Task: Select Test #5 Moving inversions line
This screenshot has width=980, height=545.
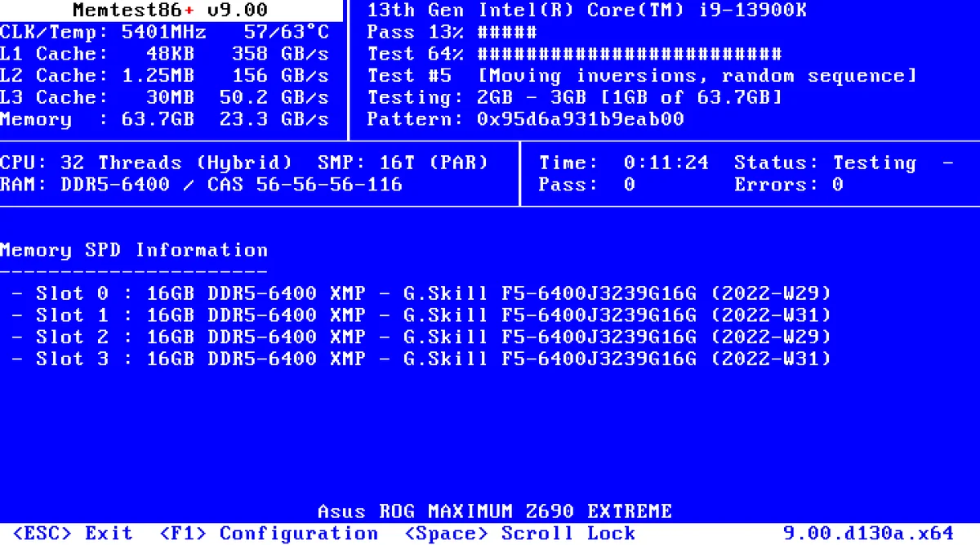Action: click(x=642, y=76)
